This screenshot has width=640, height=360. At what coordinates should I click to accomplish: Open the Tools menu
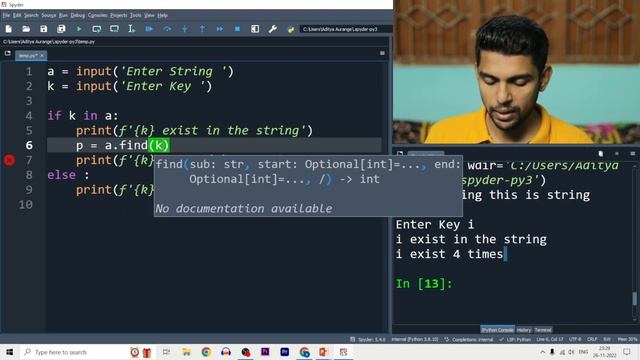[136, 16]
